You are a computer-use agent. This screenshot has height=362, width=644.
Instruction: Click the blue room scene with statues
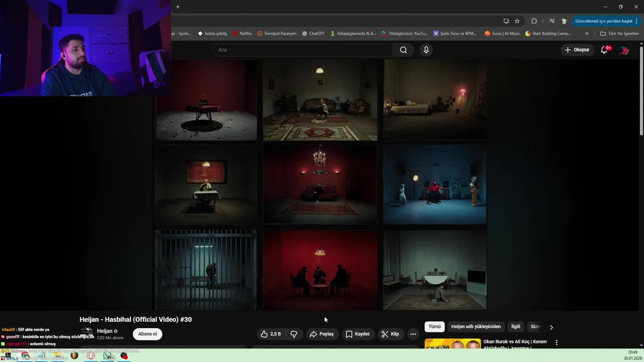coord(435,184)
